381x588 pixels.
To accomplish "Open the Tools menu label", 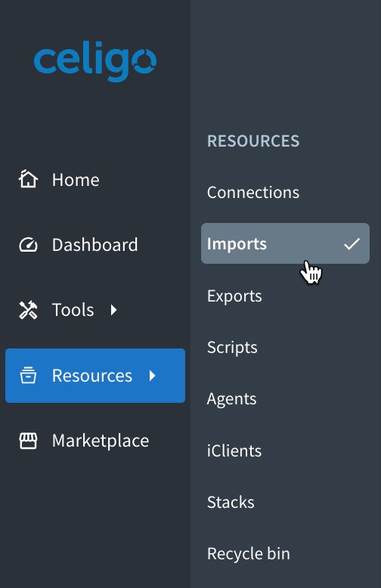I will 73,310.
